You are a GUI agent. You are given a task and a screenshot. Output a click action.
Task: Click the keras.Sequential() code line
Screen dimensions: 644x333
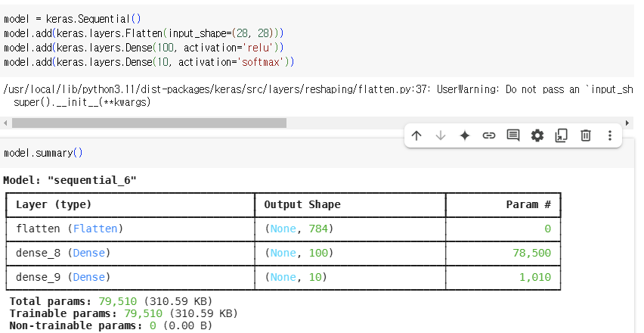(x=73, y=19)
